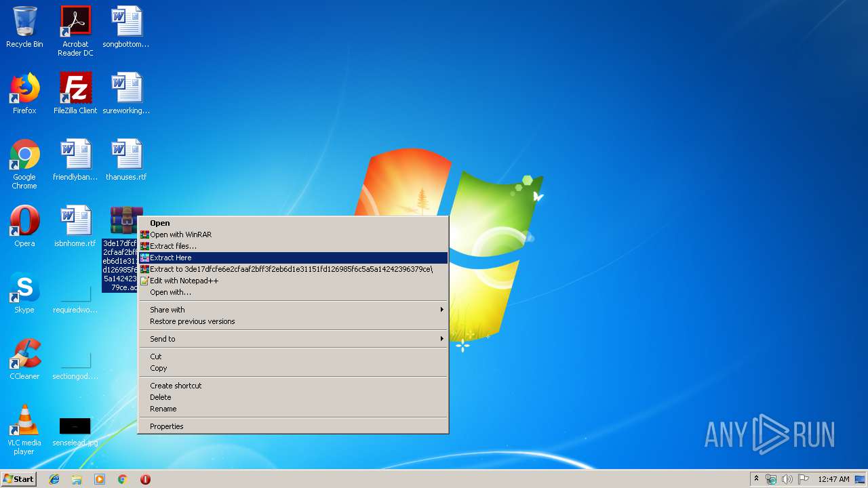Image resolution: width=868 pixels, height=488 pixels.
Task: Choose Delete from context menu
Action: click(293, 397)
